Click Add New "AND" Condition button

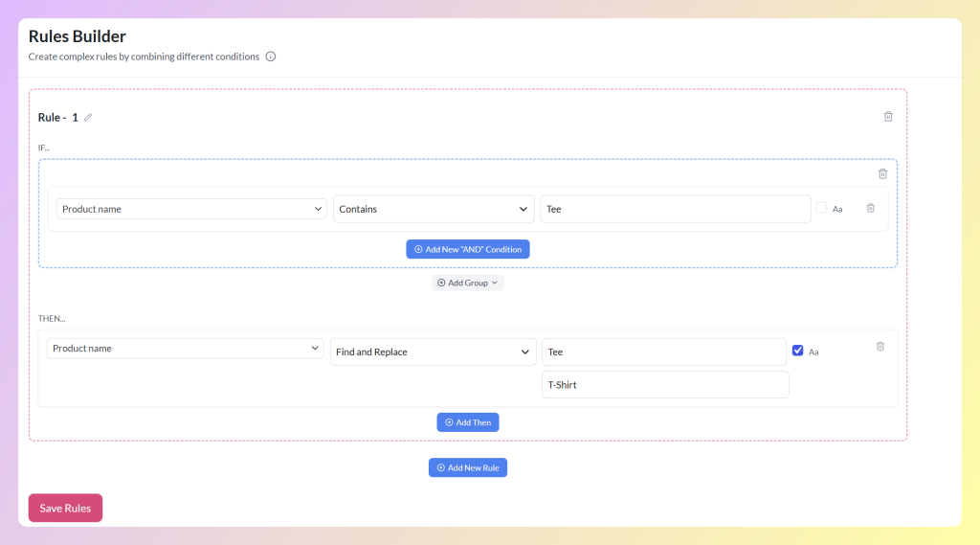467,249
